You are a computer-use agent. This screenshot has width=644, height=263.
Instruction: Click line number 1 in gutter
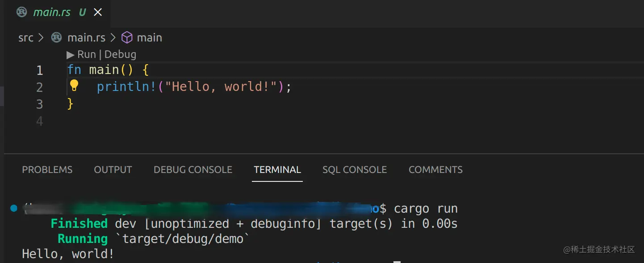click(x=40, y=70)
